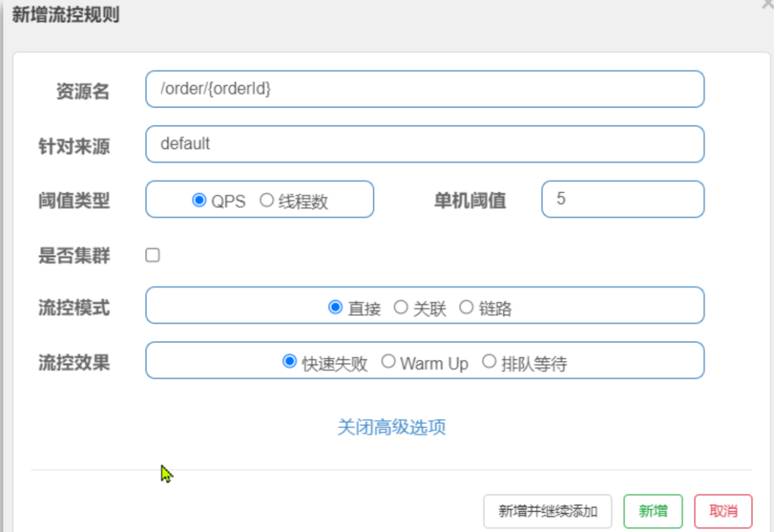
Task: Select 链路 flow control mode
Action: [x=466, y=307]
